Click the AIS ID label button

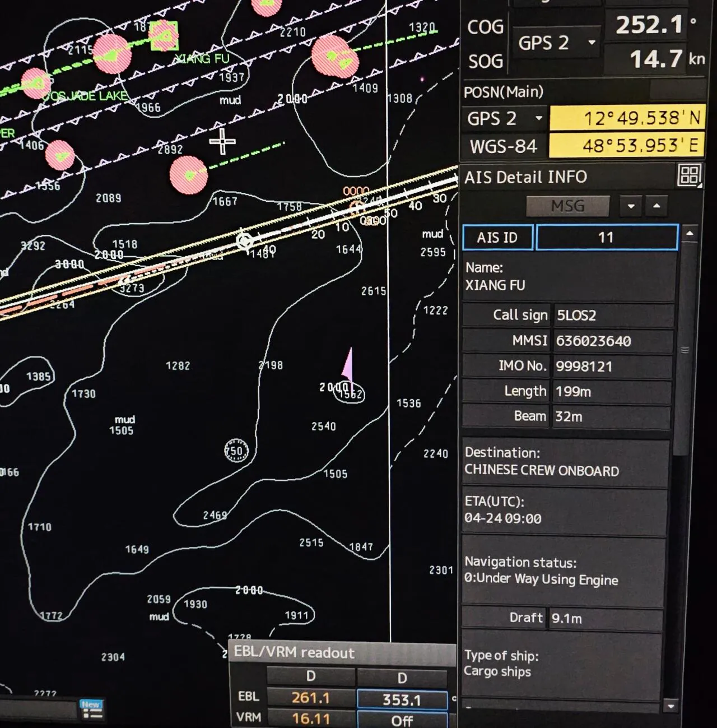pos(497,238)
